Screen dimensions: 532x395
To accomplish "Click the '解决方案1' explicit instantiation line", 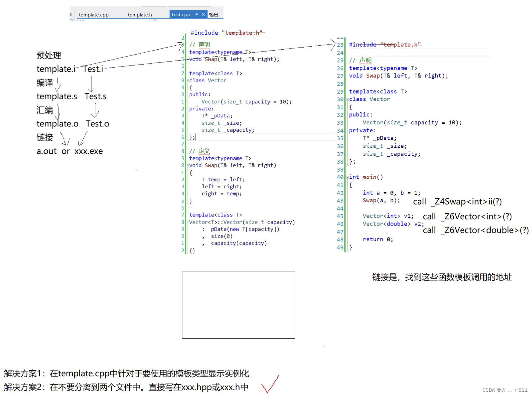I will (127, 373).
